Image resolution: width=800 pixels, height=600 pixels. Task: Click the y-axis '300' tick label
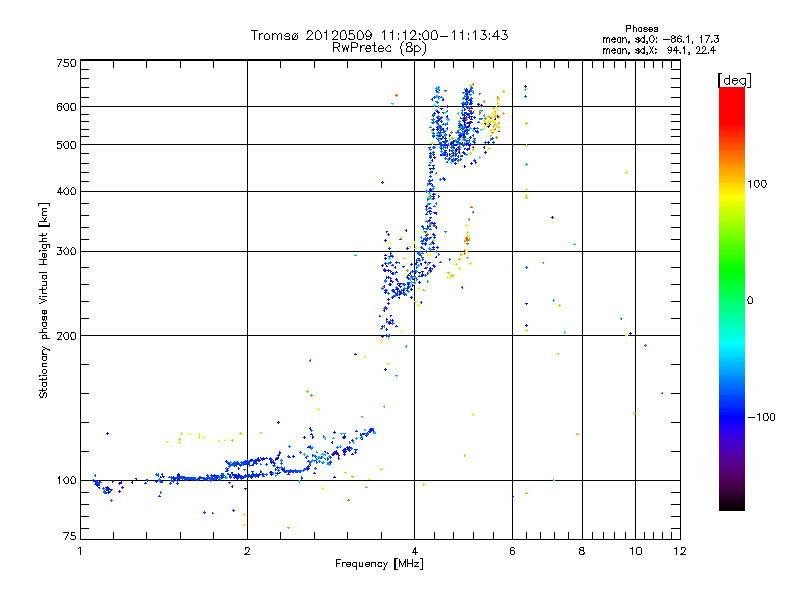(x=66, y=252)
